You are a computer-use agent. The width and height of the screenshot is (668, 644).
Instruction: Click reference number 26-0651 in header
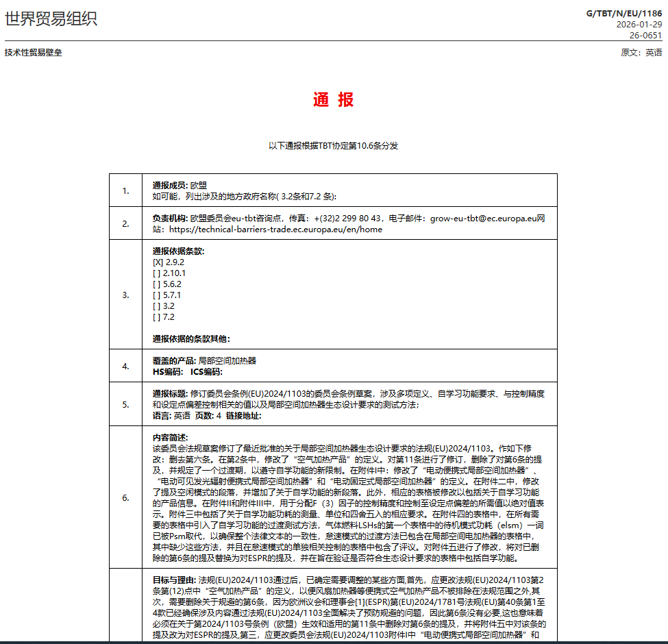point(645,35)
